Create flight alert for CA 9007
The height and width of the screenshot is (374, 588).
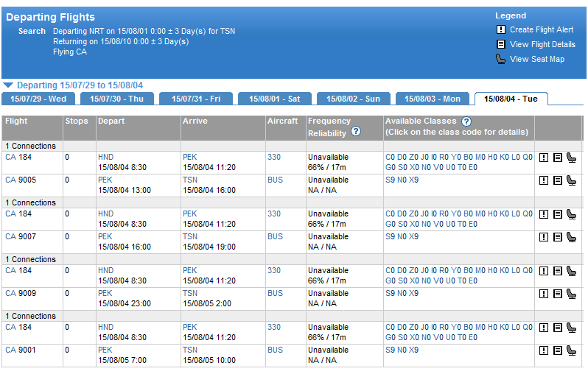tap(543, 237)
